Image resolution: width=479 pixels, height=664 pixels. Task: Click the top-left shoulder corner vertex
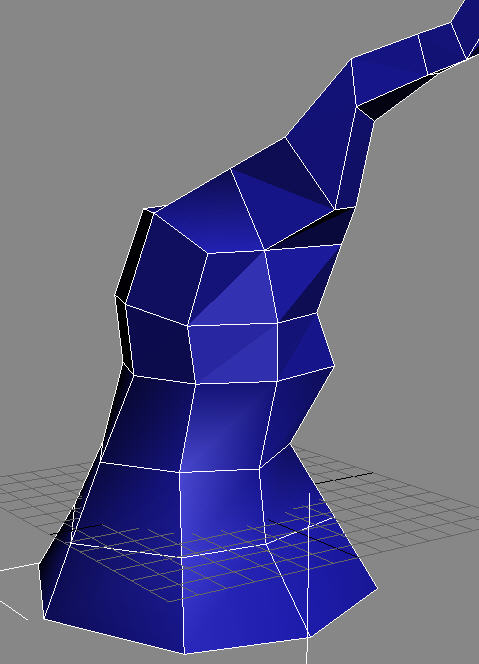pos(145,210)
